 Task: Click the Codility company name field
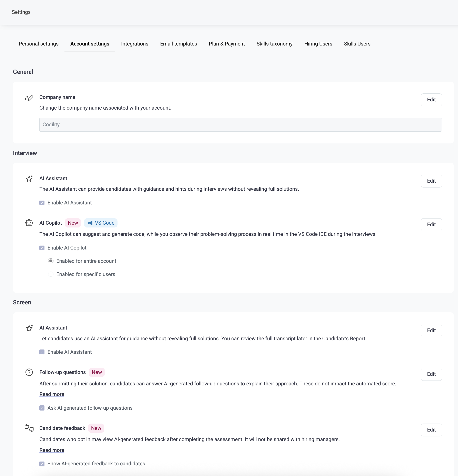coord(240,125)
